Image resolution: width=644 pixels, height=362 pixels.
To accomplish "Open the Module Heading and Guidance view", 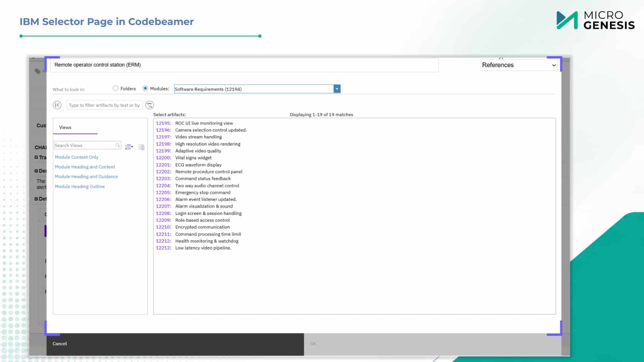I will tap(86, 177).
